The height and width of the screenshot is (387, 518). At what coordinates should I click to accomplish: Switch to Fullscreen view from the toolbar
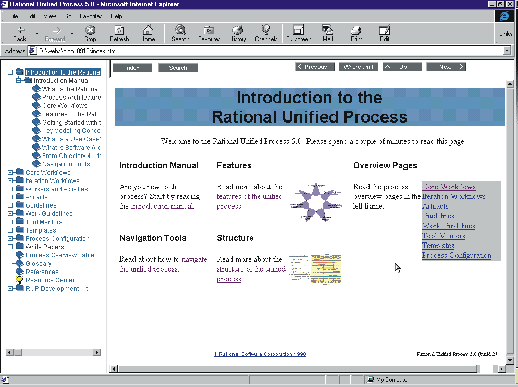tap(299, 33)
